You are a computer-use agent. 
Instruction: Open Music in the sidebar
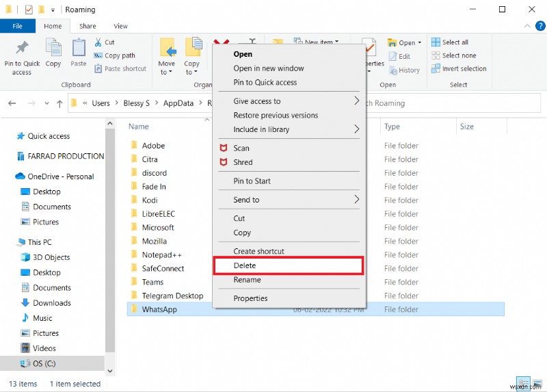(37, 318)
